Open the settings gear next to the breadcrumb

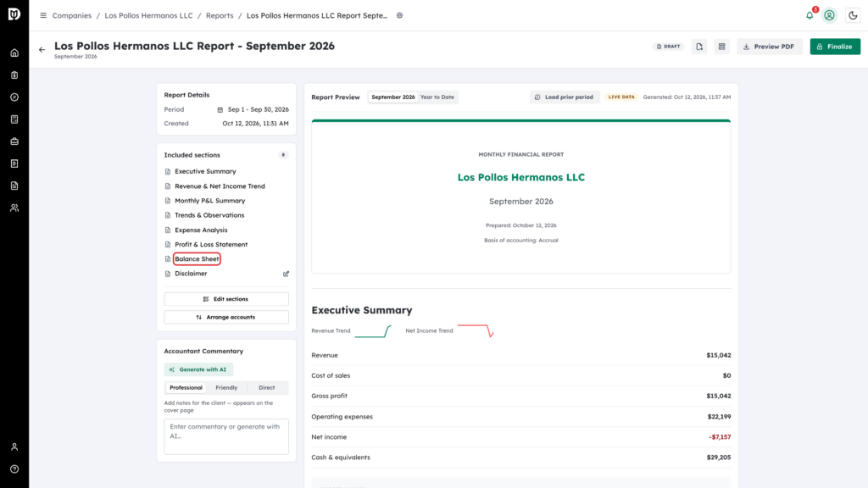pyautogui.click(x=400, y=15)
